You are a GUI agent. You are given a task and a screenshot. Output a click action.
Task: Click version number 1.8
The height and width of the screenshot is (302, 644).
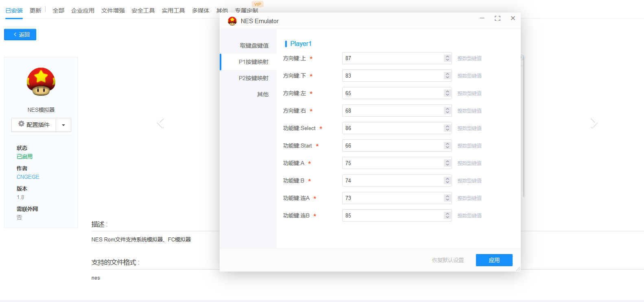20,197
